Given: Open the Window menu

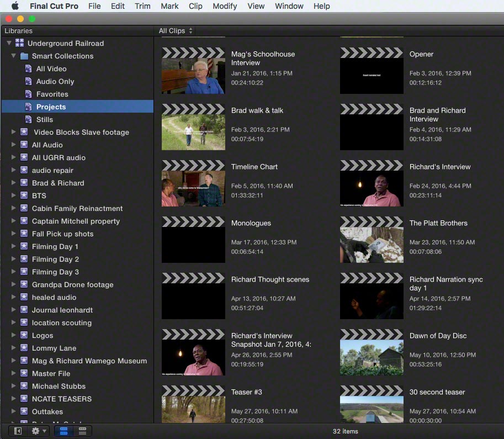Looking at the screenshot, I should [x=289, y=6].
